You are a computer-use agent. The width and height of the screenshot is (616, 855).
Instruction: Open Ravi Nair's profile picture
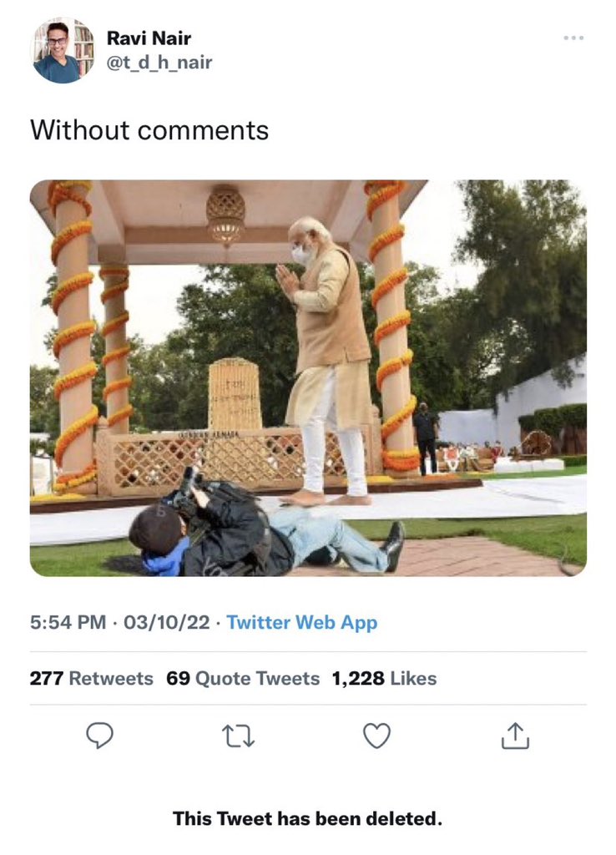coord(63,50)
